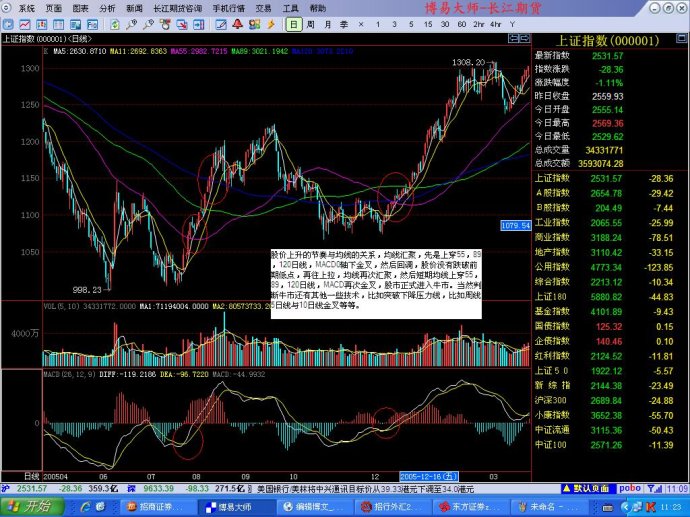Image resolution: width=690 pixels, height=517 pixels.
Task: Click the self-selected stocks toolbar icon
Action: (x=165, y=24)
